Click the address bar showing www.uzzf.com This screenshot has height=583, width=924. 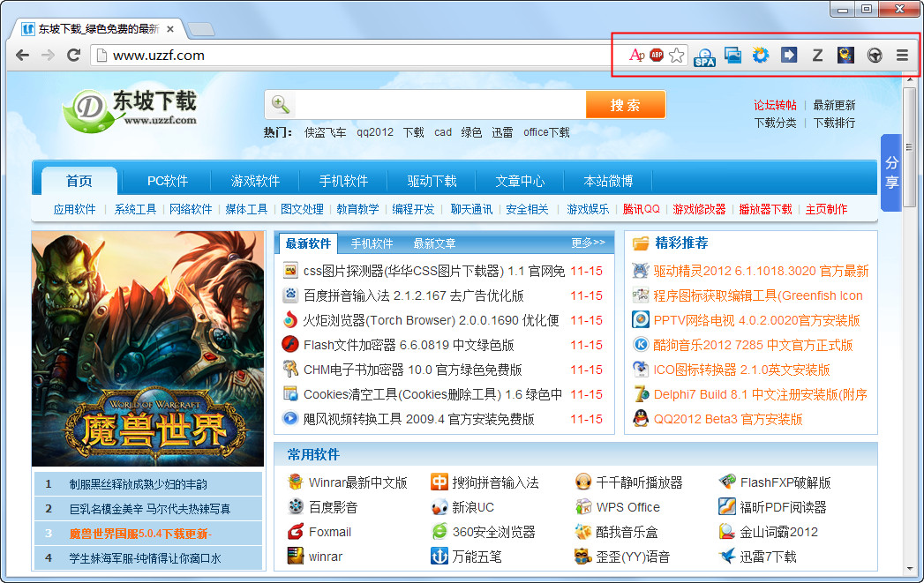[x=358, y=56]
